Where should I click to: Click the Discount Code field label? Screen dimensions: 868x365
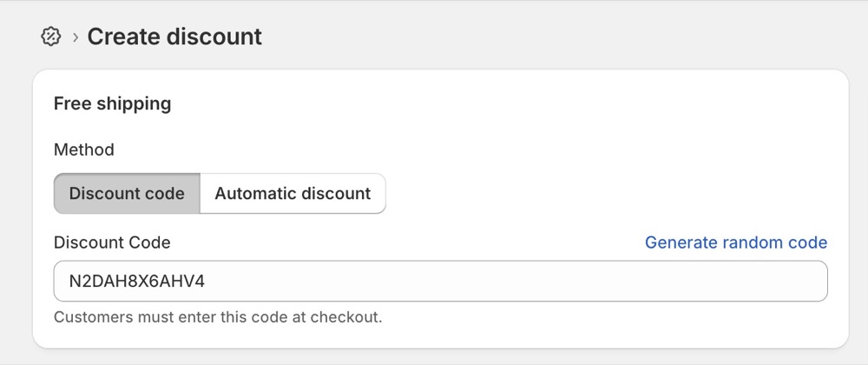click(x=112, y=242)
